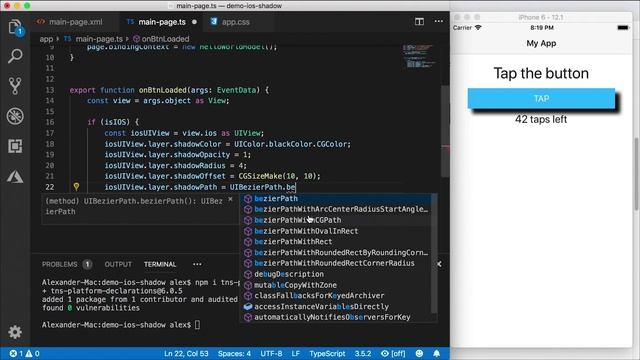Open the triangle-logo activity bar icon
Image resolution: width=640 pixels, height=360 pixels.
tap(15, 176)
